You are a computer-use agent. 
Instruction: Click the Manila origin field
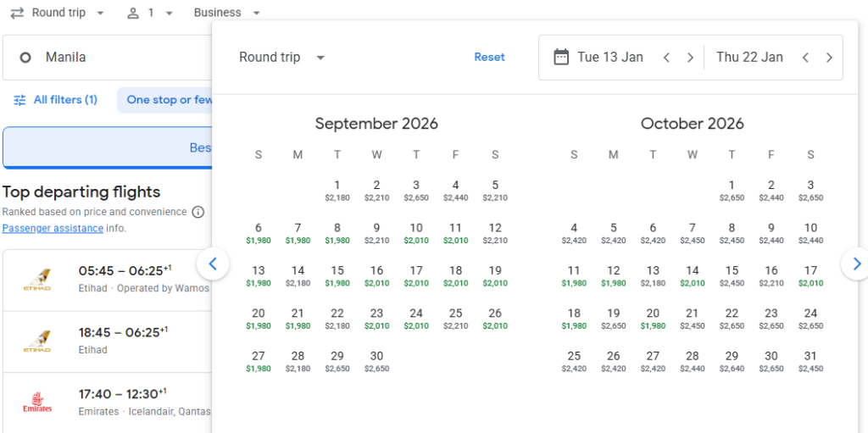pos(108,58)
